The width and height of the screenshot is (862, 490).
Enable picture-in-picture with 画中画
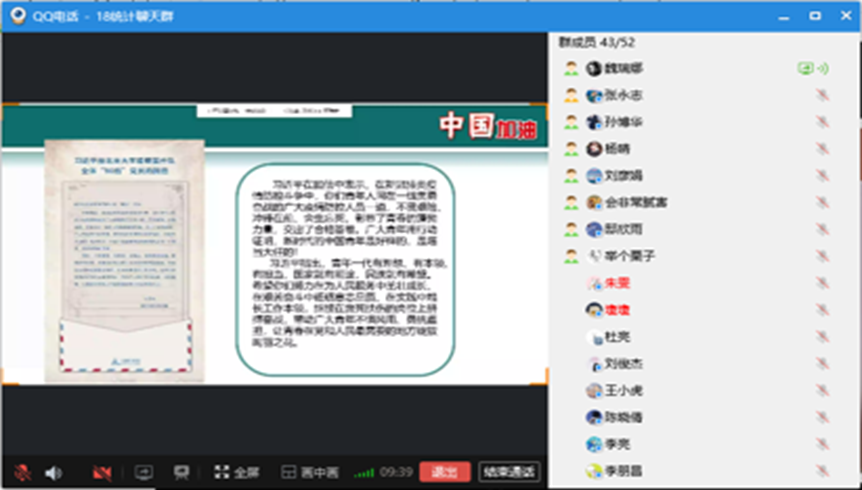coord(310,472)
